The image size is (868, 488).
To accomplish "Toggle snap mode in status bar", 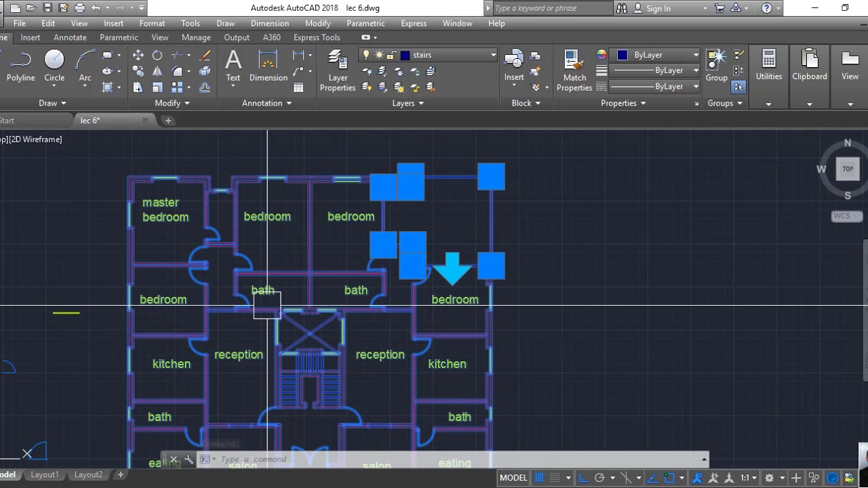I will (555, 478).
